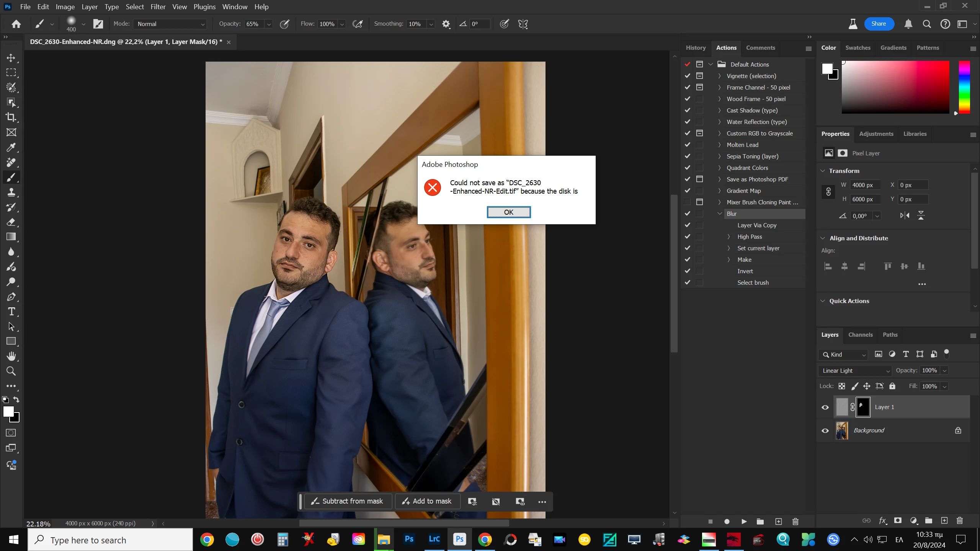Open the Filter menu

[158, 7]
